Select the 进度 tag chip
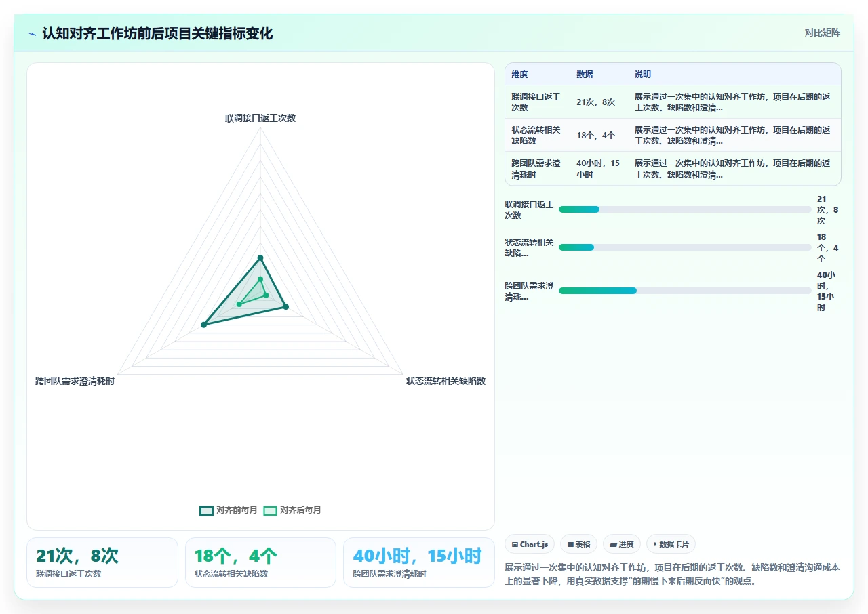Image resolution: width=868 pixels, height=614 pixels. click(621, 544)
